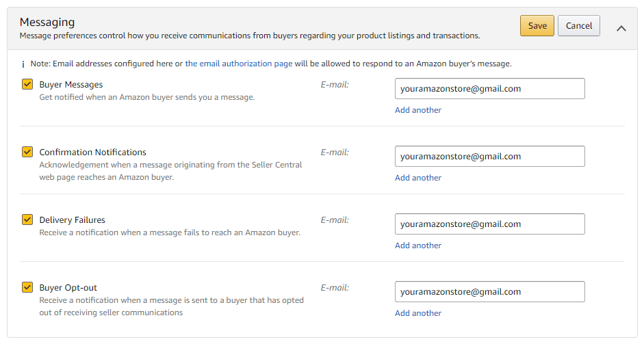Toggle the Confirmation Notifications checkbox
644x346 pixels.
[27, 152]
